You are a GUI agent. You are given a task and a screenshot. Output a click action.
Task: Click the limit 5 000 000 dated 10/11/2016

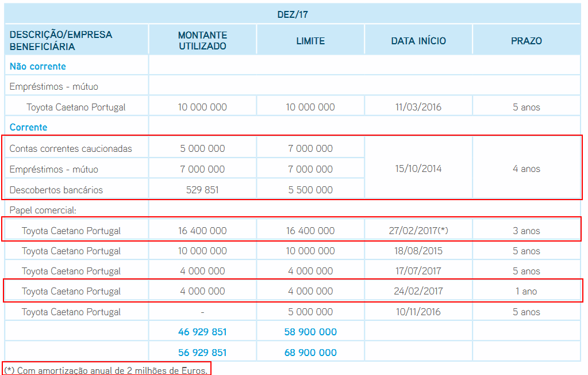point(310,312)
